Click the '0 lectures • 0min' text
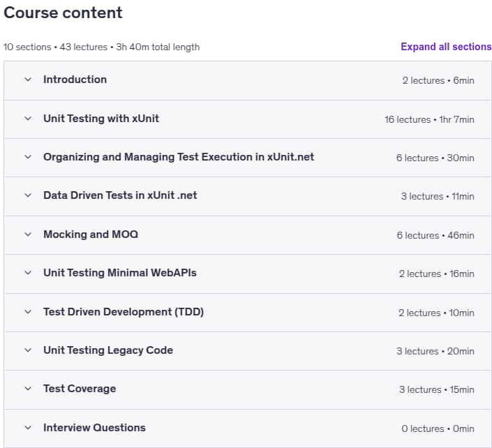The height and width of the screenshot is (448, 492). pyautogui.click(x=438, y=428)
